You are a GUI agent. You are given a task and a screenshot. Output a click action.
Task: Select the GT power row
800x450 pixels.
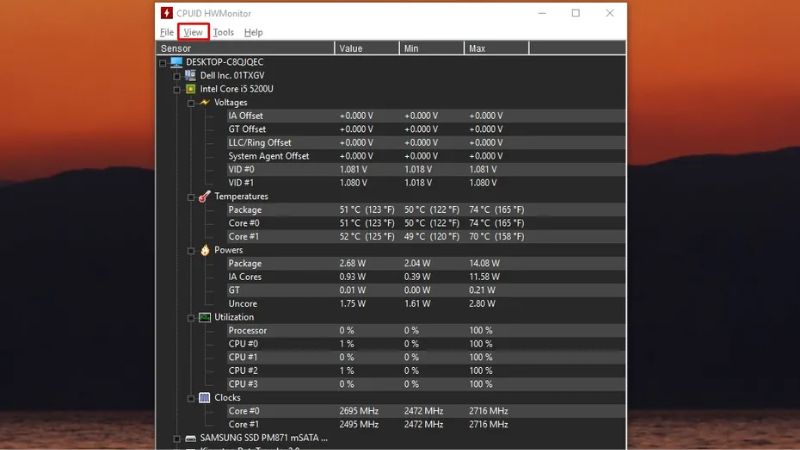426,290
